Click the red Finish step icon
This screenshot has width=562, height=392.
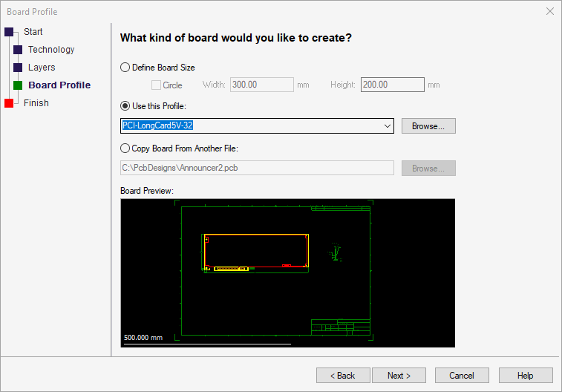(9, 103)
